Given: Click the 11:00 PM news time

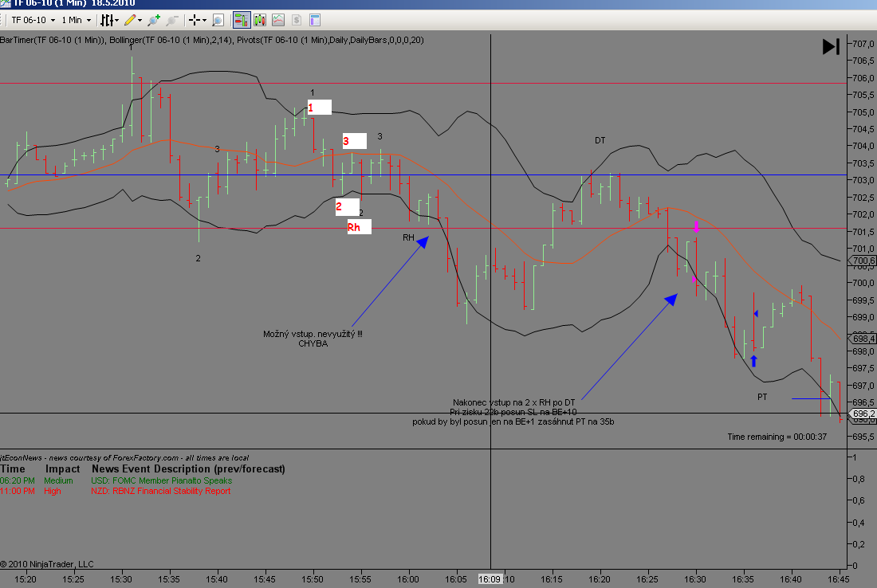Looking at the screenshot, I should click(18, 492).
